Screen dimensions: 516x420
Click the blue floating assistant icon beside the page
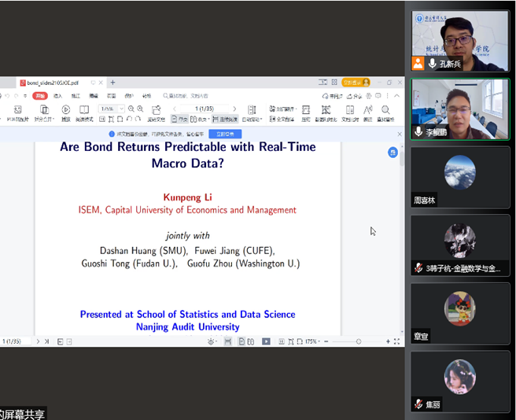coord(393,153)
